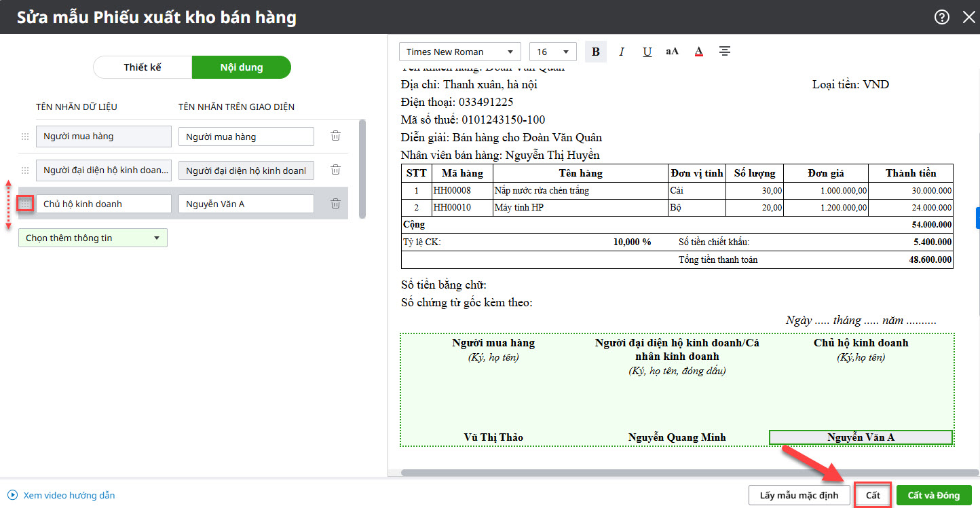Viewport: 980px width, 508px height.
Task: Open the help question mark icon
Action: (x=942, y=18)
